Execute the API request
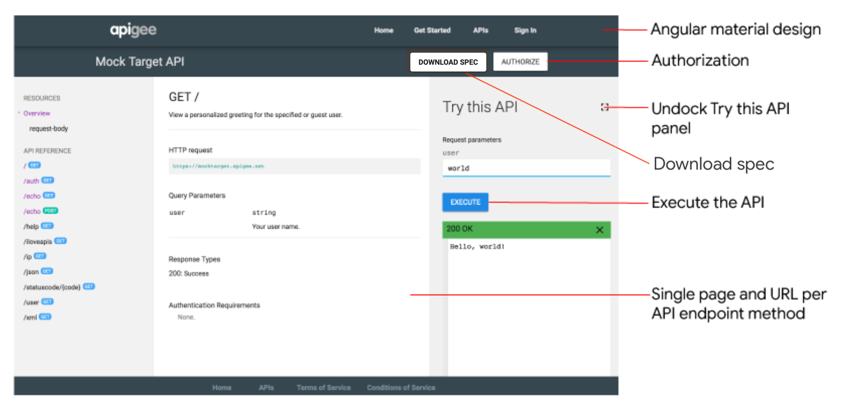The height and width of the screenshot is (413, 868). [x=465, y=202]
